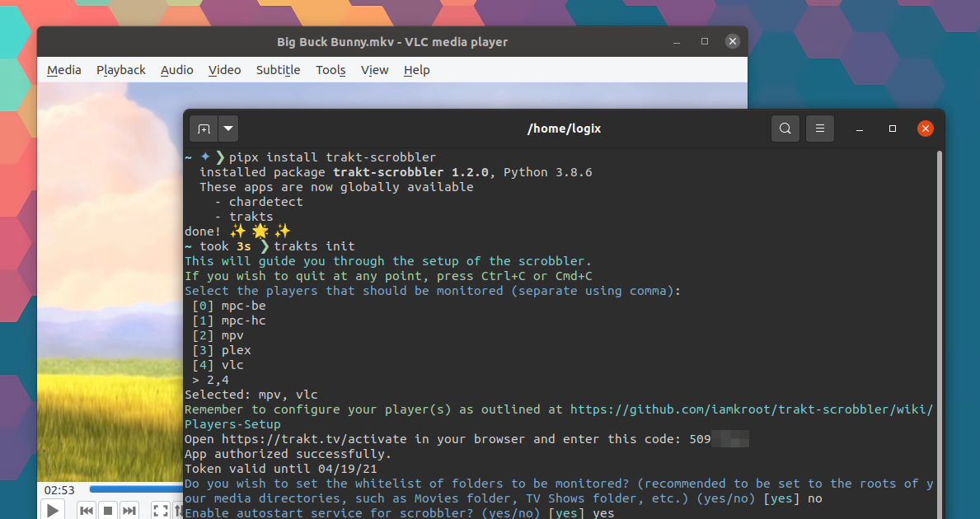Jump to previous media in VLC

pos(87,510)
